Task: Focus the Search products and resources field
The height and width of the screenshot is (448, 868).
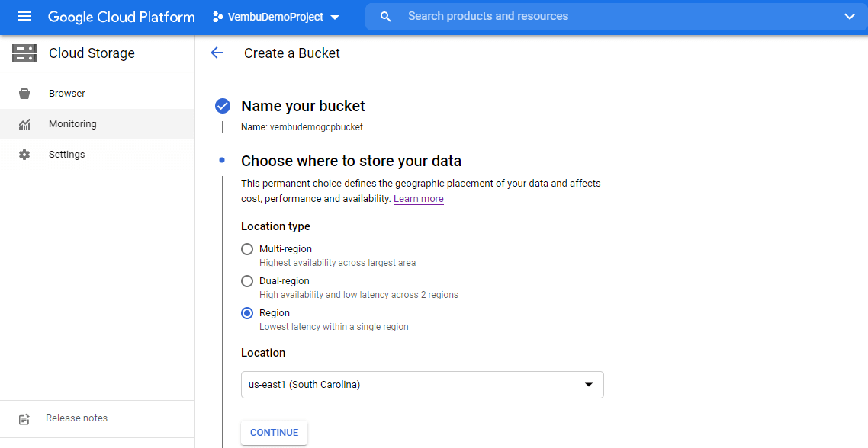Action: [616, 17]
